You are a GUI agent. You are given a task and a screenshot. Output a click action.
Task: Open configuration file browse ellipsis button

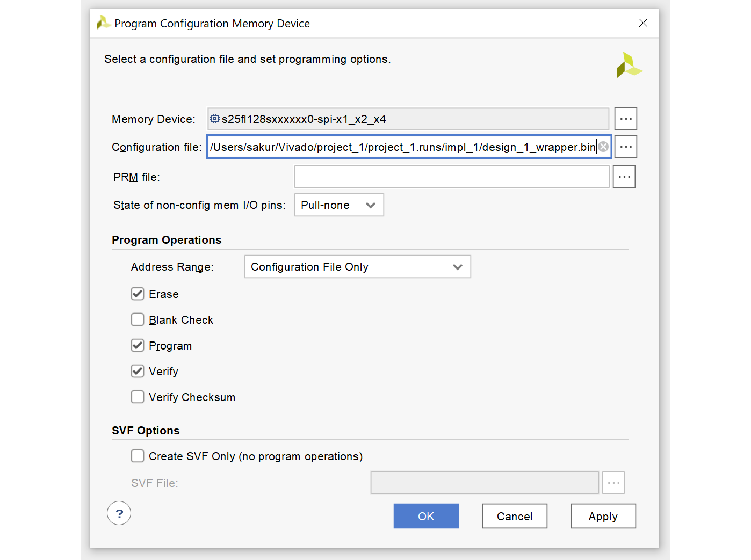click(x=625, y=147)
